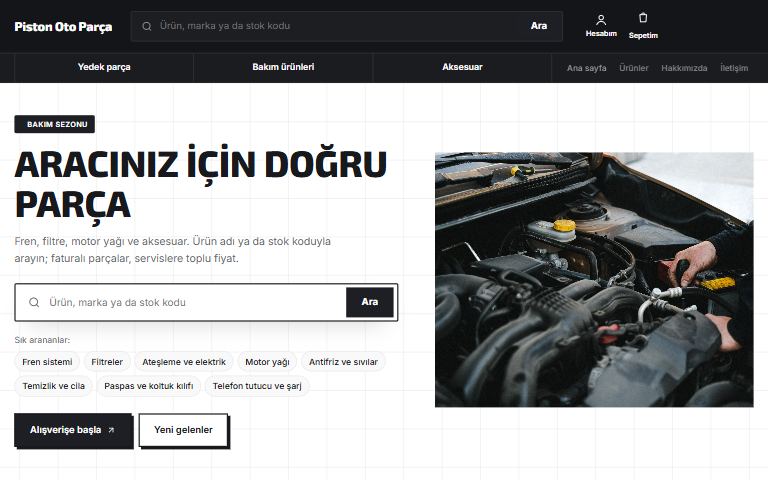The height and width of the screenshot is (480, 768).
Task: Click the hero Ara search button
Action: [x=370, y=302]
